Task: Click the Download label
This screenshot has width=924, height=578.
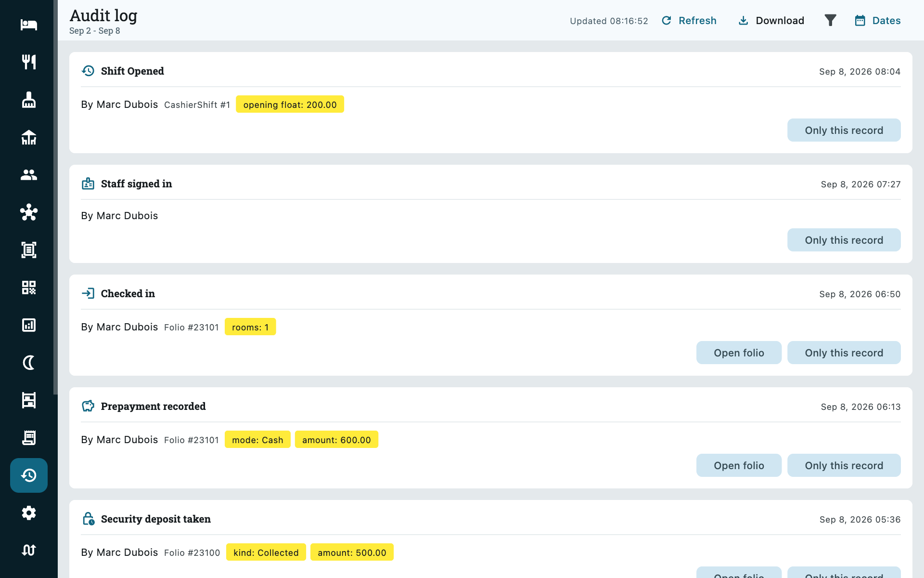Action: [780, 21]
